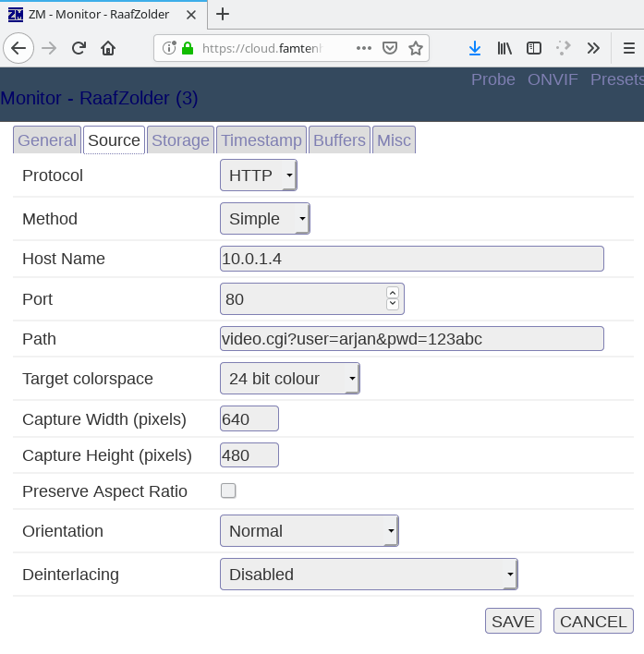Open the Orientation dropdown

click(x=309, y=531)
